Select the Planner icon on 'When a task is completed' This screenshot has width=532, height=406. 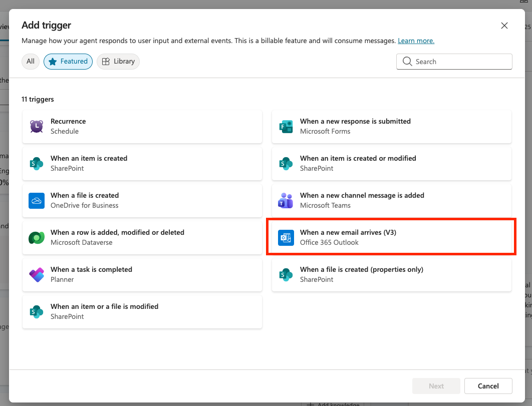point(35,274)
